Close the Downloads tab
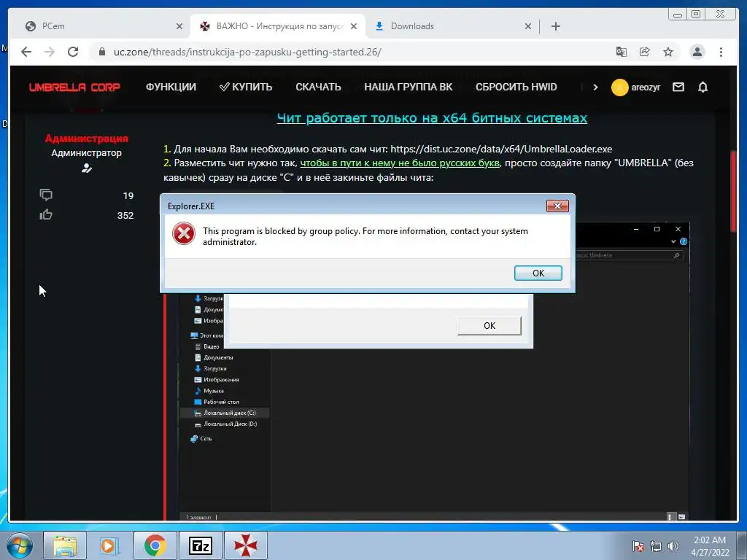Image resolution: width=747 pixels, height=560 pixels. click(x=528, y=26)
